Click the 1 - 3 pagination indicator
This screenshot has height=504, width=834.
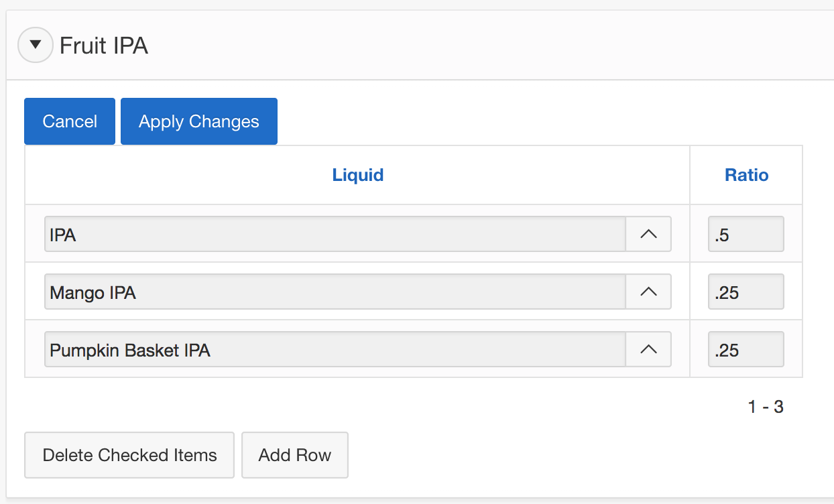(766, 407)
